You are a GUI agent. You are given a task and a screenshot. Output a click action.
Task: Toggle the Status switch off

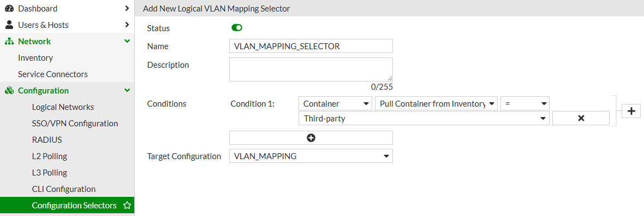click(x=237, y=28)
